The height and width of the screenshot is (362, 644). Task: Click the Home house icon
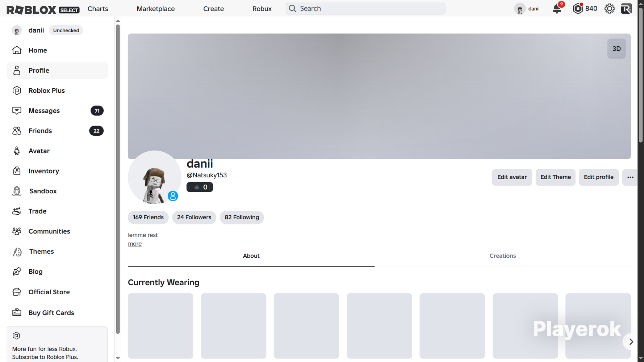(17, 50)
